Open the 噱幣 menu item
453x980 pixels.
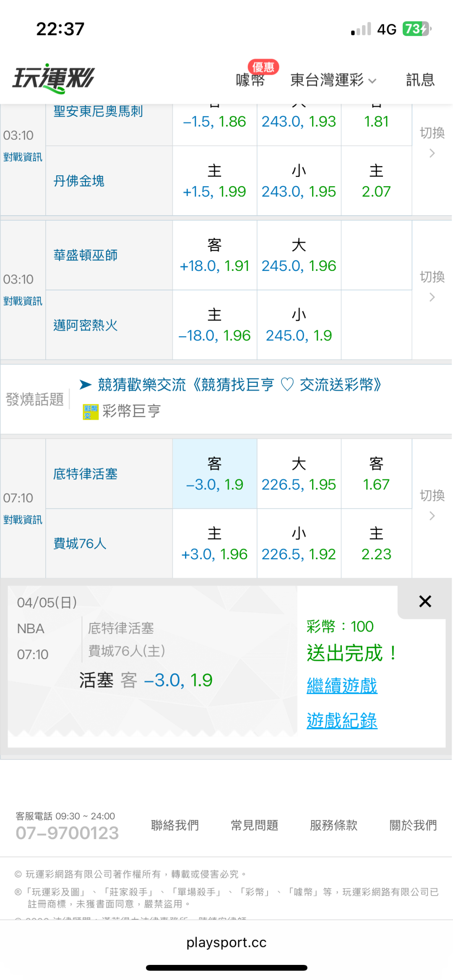point(250,80)
